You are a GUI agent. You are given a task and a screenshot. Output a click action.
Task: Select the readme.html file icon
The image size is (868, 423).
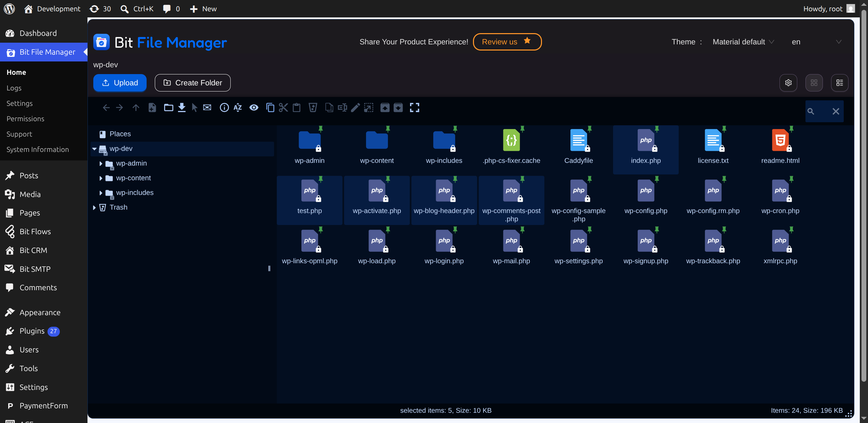click(780, 140)
